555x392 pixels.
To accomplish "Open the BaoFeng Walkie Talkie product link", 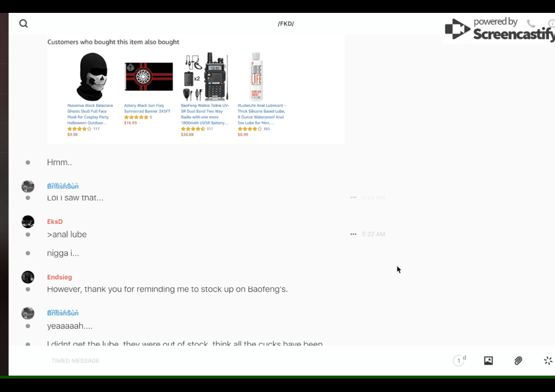I will (205, 114).
